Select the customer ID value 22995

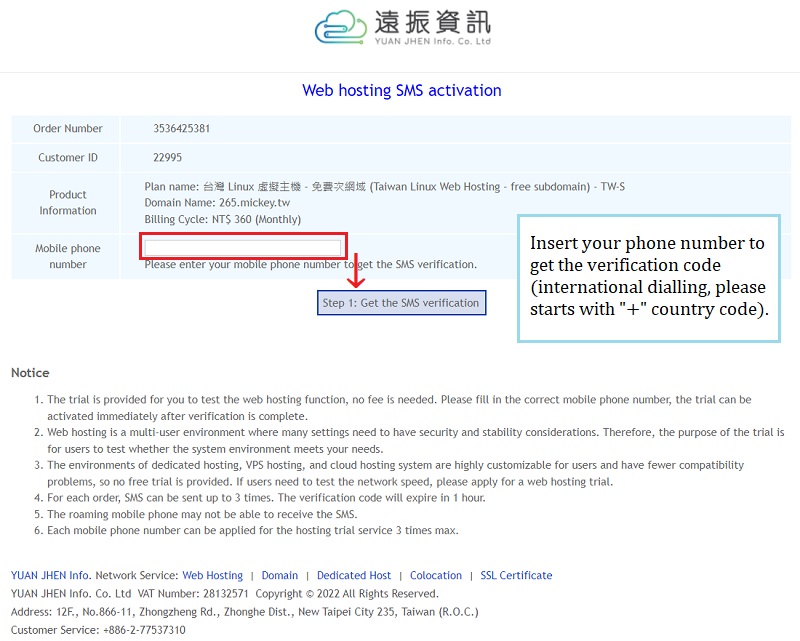tap(167, 158)
